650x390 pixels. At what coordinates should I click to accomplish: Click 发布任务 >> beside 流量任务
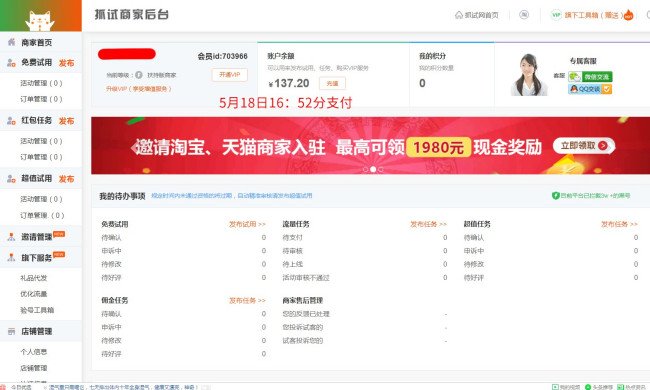pos(428,224)
